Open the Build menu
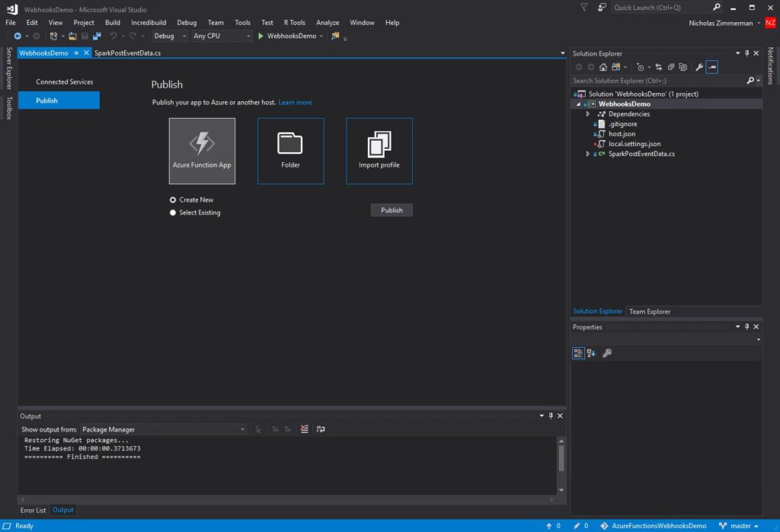780x532 pixels. click(x=113, y=22)
